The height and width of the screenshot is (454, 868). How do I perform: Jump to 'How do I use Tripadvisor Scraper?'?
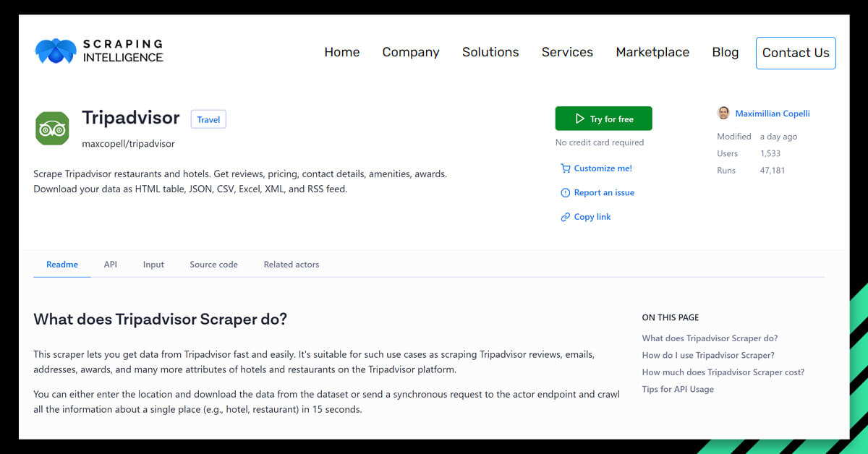tap(708, 355)
